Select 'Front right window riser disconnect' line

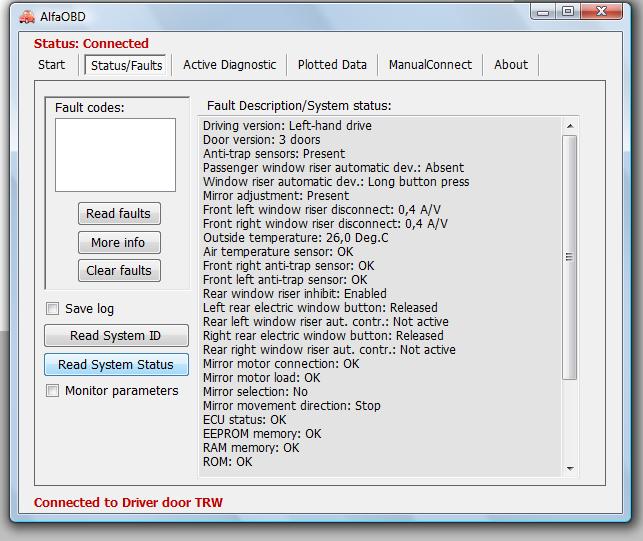pyautogui.click(x=325, y=224)
